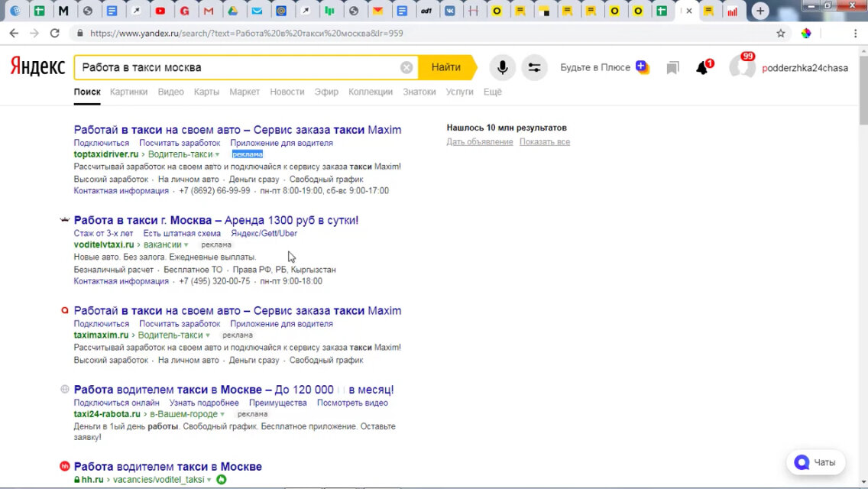The height and width of the screenshot is (489, 868).
Task: Open the colorful extension icon in toolbar
Action: pyautogui.click(x=806, y=33)
